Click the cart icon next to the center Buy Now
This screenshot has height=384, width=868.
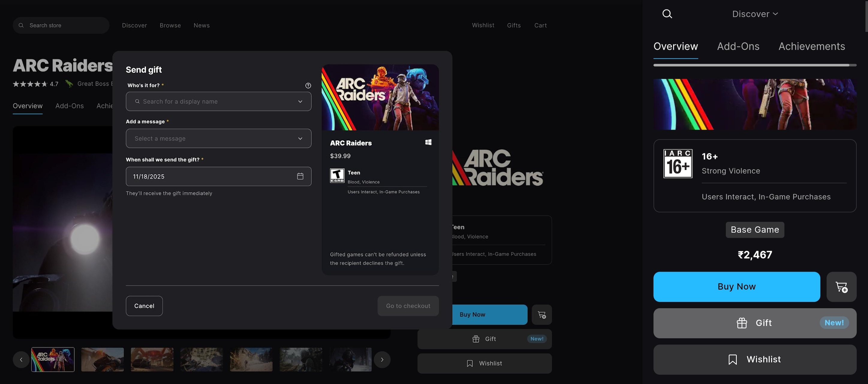[541, 314]
